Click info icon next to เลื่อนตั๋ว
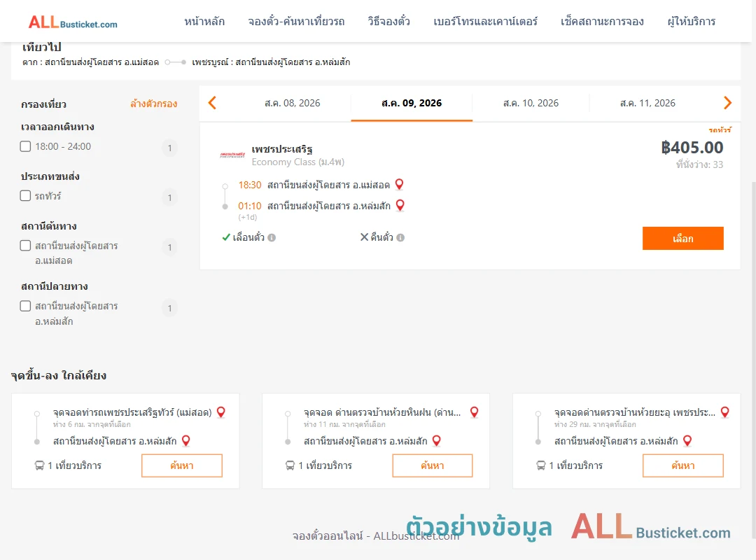This screenshot has width=756, height=560. pyautogui.click(x=272, y=237)
